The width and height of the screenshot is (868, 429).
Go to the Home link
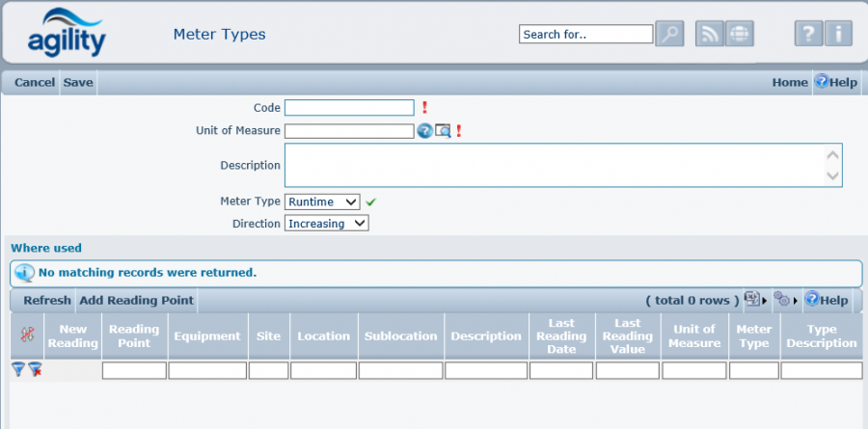click(x=790, y=82)
